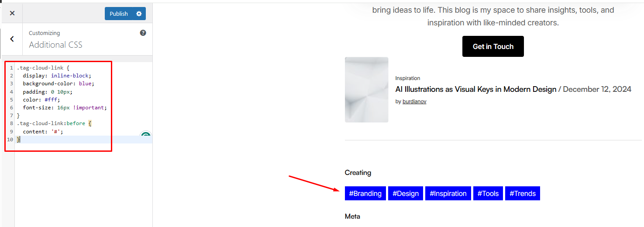The image size is (644, 227).
Task: Open the AI Illustrations post title
Action: (x=476, y=89)
